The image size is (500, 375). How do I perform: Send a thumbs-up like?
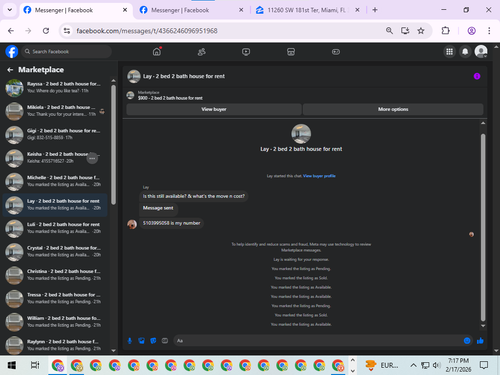coord(480,341)
